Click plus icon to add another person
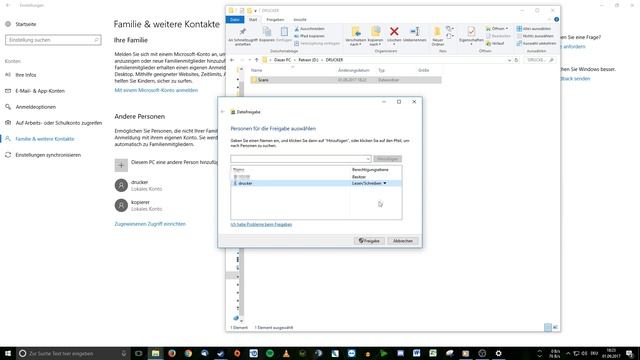 coord(121,165)
